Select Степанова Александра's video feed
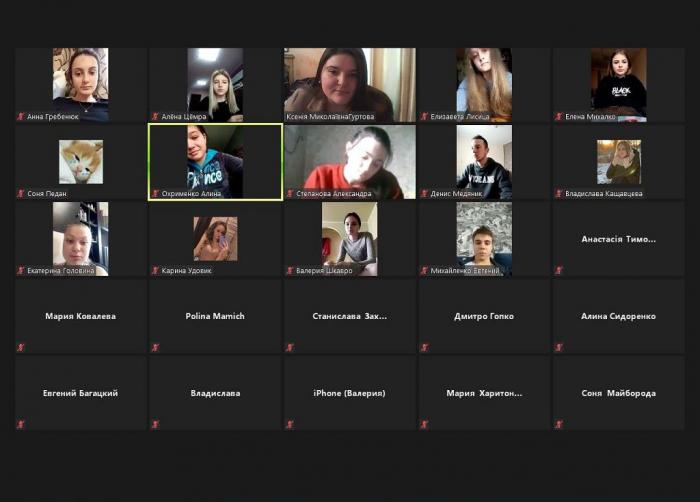This screenshot has height=502, width=700. pyautogui.click(x=350, y=162)
